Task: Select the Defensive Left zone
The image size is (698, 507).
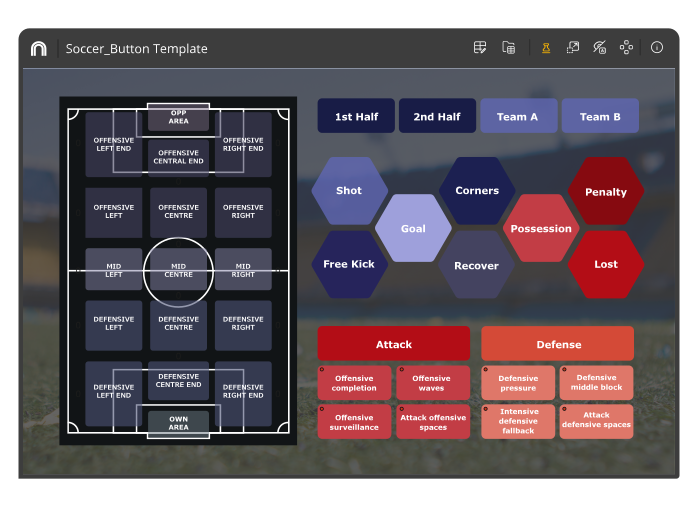Action: click(114, 325)
